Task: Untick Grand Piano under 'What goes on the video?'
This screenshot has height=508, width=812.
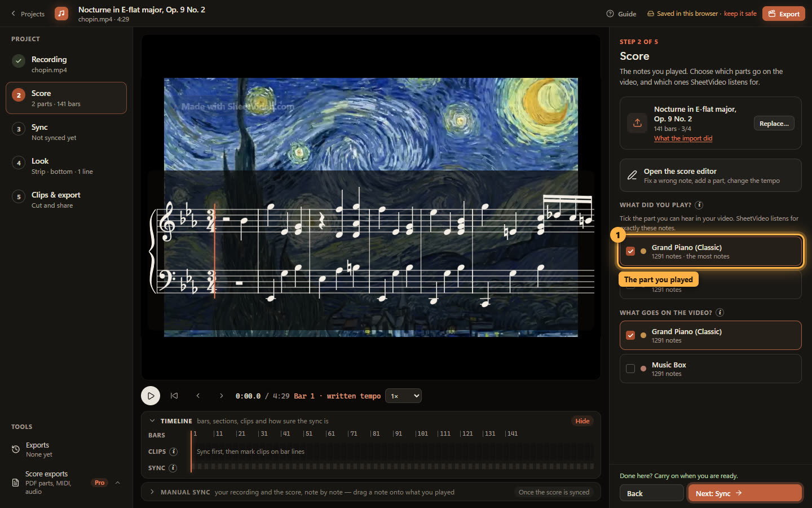Action: point(630,335)
